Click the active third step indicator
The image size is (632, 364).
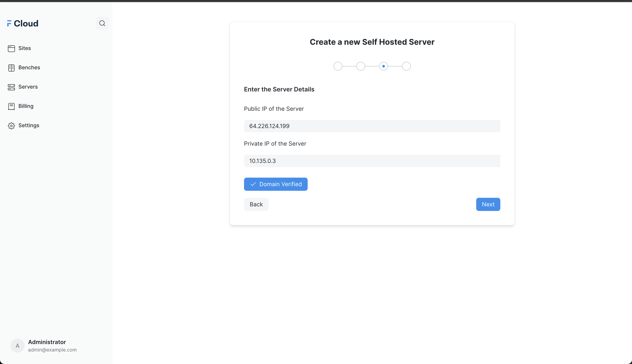click(x=383, y=66)
